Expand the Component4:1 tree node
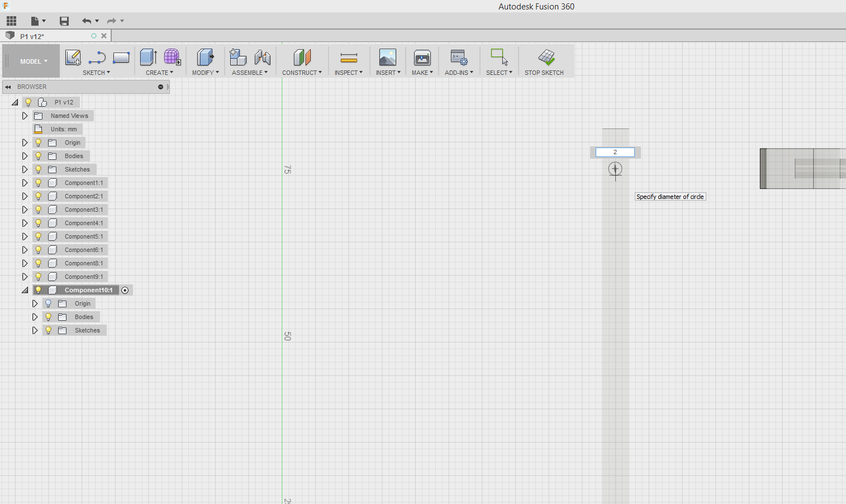Image resolution: width=846 pixels, height=504 pixels. [x=25, y=223]
